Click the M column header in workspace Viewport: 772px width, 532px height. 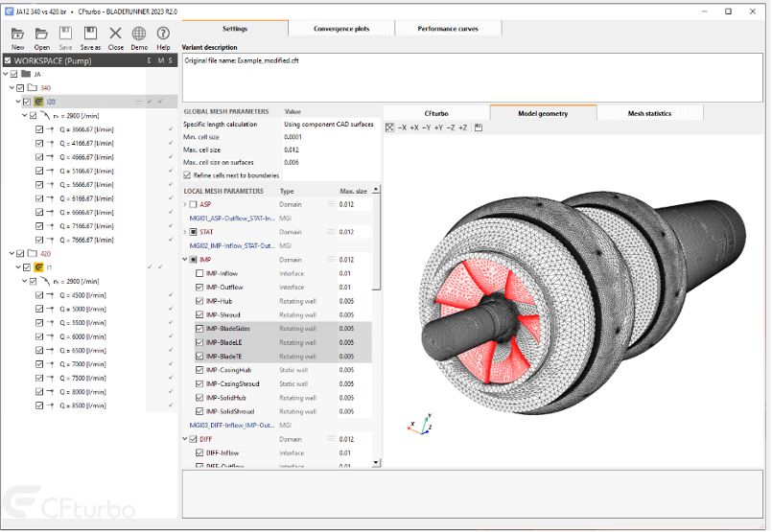160,60
